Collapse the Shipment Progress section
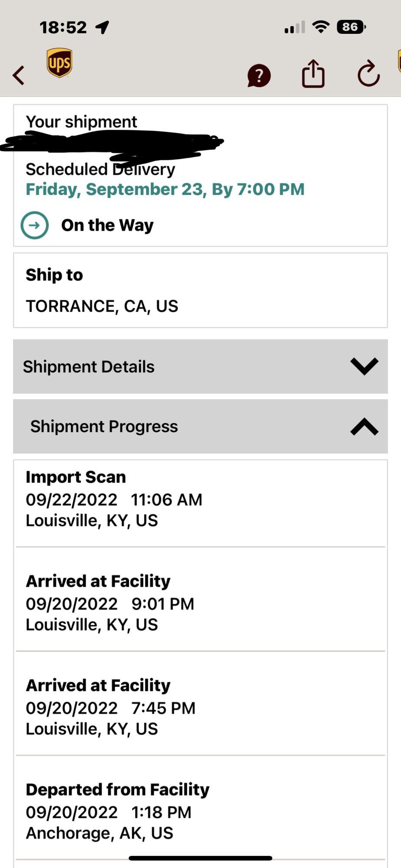This screenshot has height=868, width=401. click(200, 427)
